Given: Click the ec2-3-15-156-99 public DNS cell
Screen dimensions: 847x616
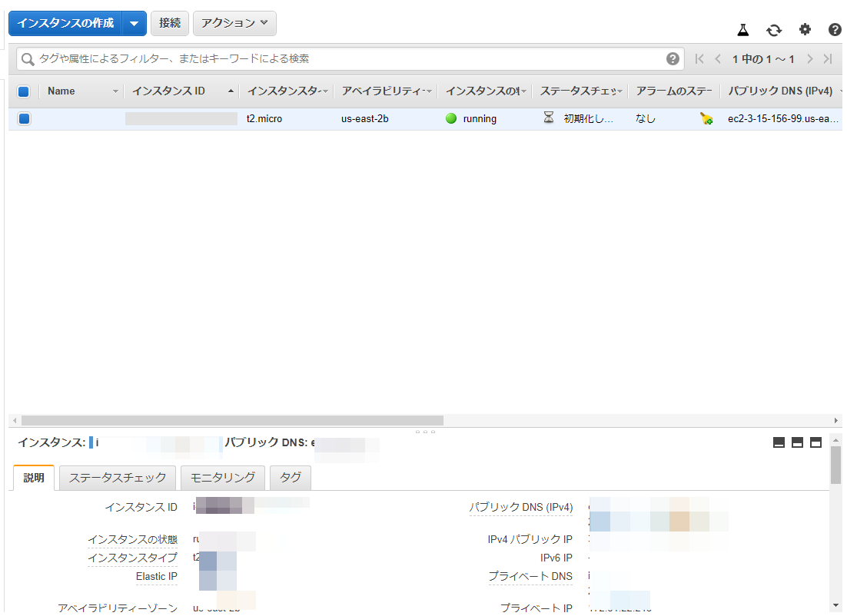Looking at the screenshot, I should 782,119.
